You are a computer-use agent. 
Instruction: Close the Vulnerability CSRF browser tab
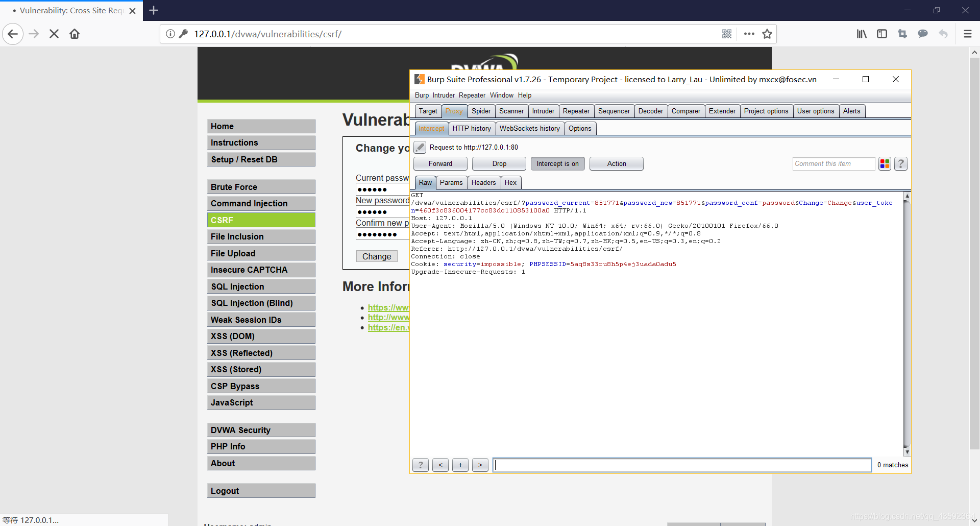tap(133, 11)
